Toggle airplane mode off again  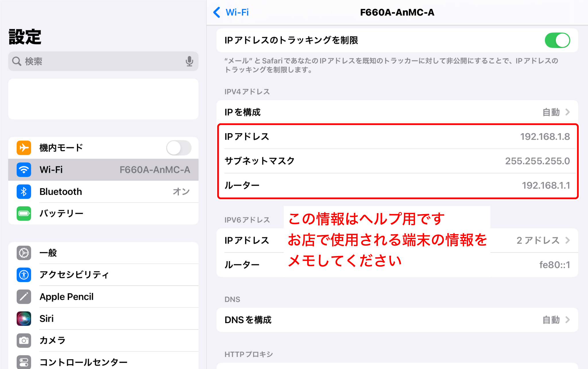179,147
